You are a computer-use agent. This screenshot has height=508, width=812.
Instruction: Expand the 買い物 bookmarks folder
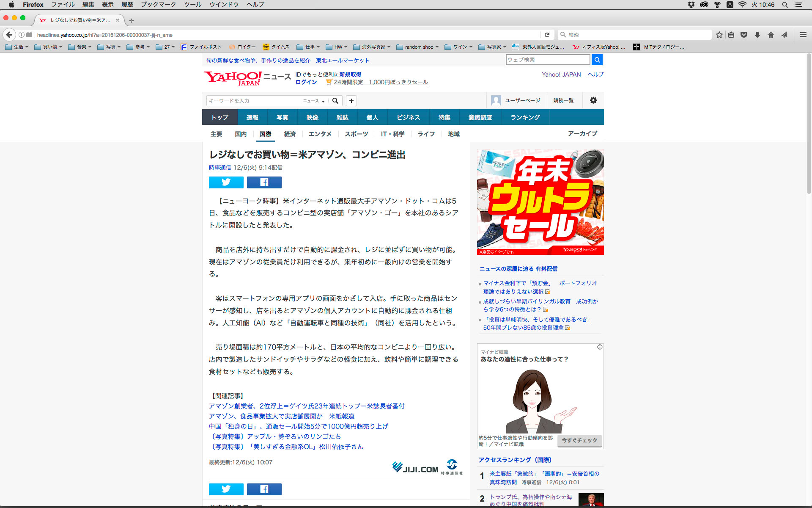(49, 47)
